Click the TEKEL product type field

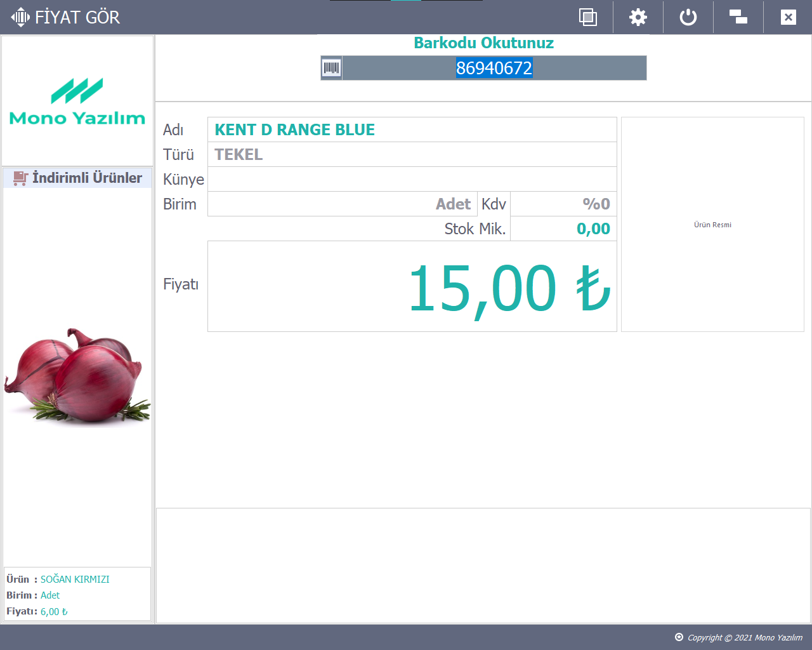[x=412, y=154]
